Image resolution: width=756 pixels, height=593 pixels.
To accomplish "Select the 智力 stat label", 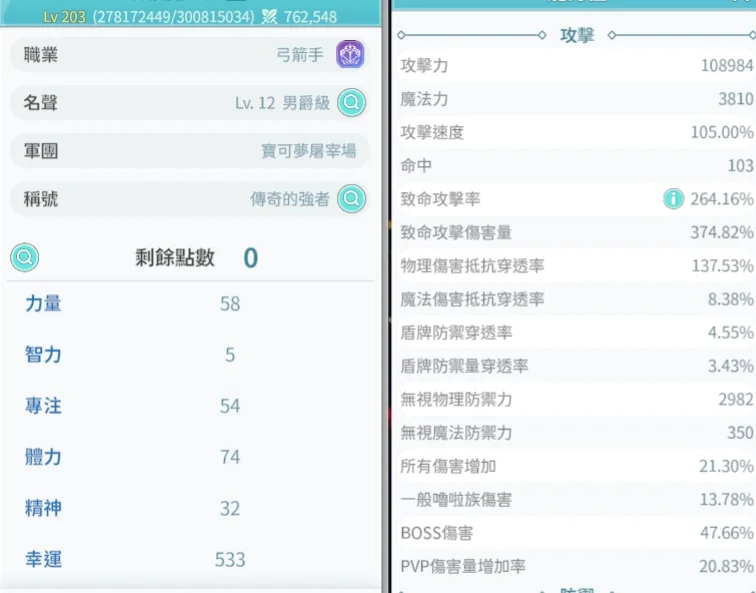I will 43,354.
